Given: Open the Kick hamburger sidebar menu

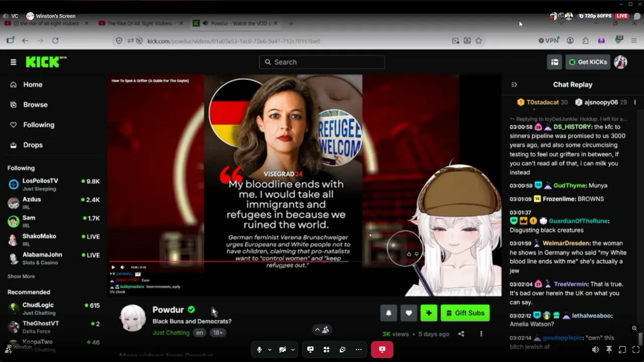Looking at the screenshot, I should click(13, 62).
